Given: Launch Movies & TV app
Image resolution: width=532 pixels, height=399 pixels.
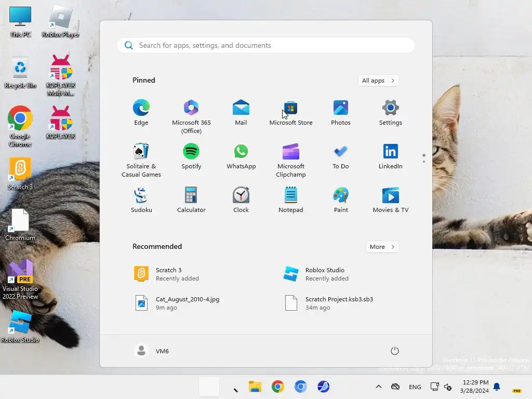Looking at the screenshot, I should [x=391, y=200].
